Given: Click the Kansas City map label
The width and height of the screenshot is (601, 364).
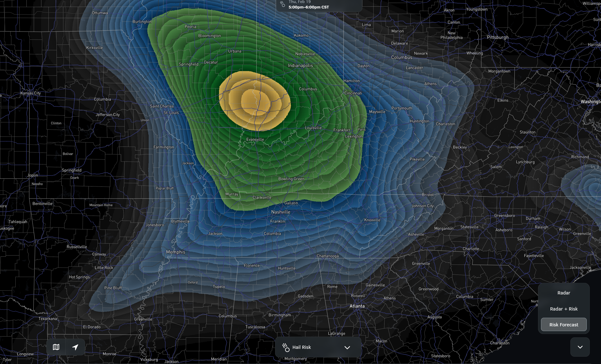Looking at the screenshot, I should (31, 93).
